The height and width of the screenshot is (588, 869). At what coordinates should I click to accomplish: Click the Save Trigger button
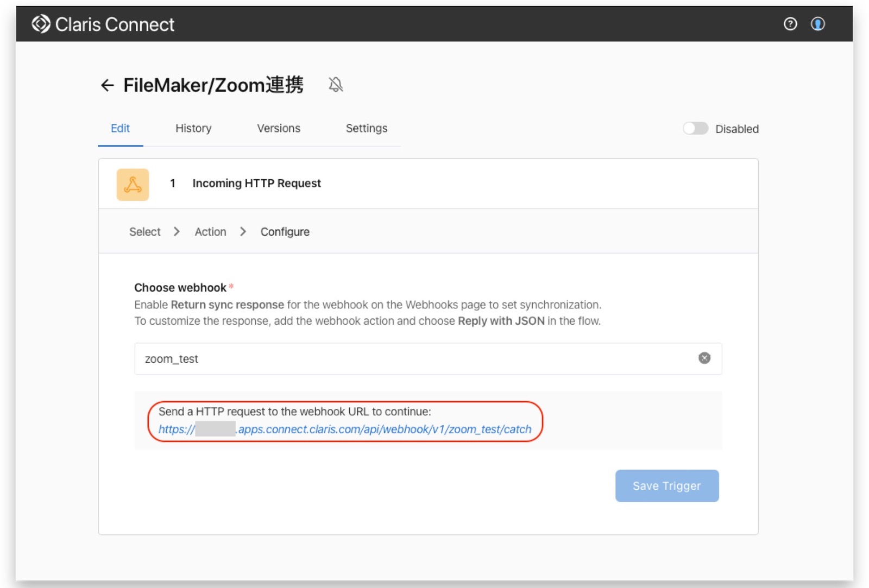pyautogui.click(x=667, y=485)
